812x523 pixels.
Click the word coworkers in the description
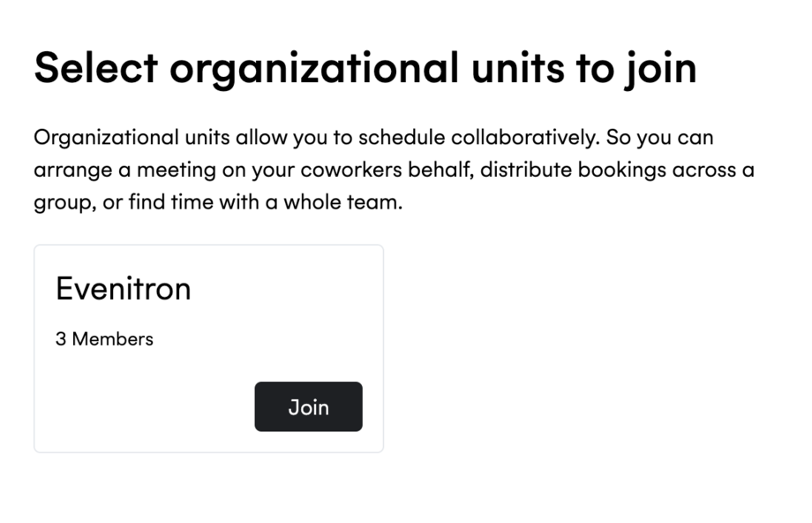coord(351,170)
